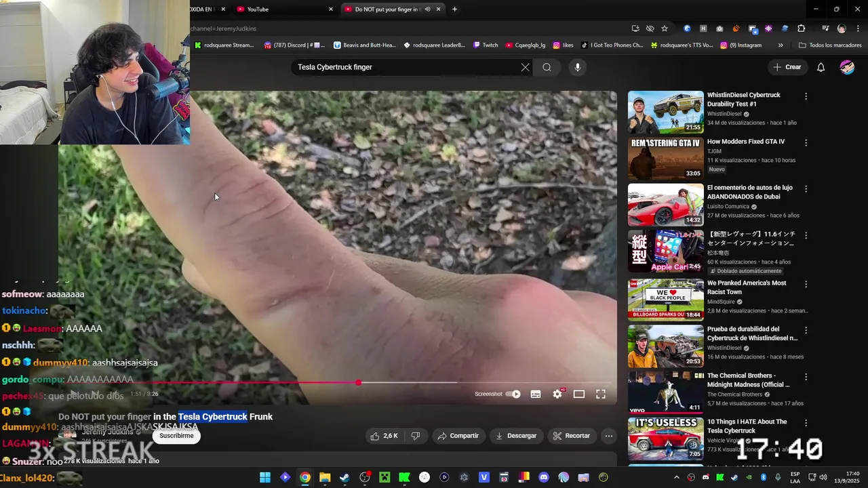
Task: Click the Suscribirme button
Action: click(176, 436)
